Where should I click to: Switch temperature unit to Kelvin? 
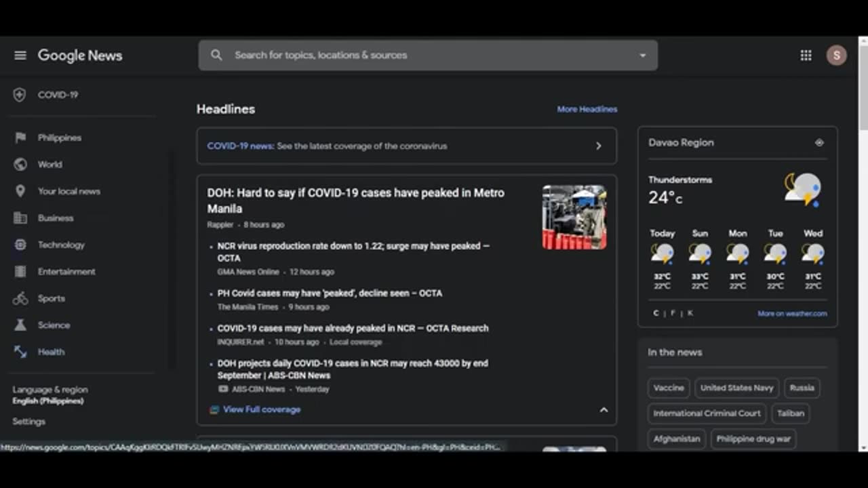click(690, 313)
